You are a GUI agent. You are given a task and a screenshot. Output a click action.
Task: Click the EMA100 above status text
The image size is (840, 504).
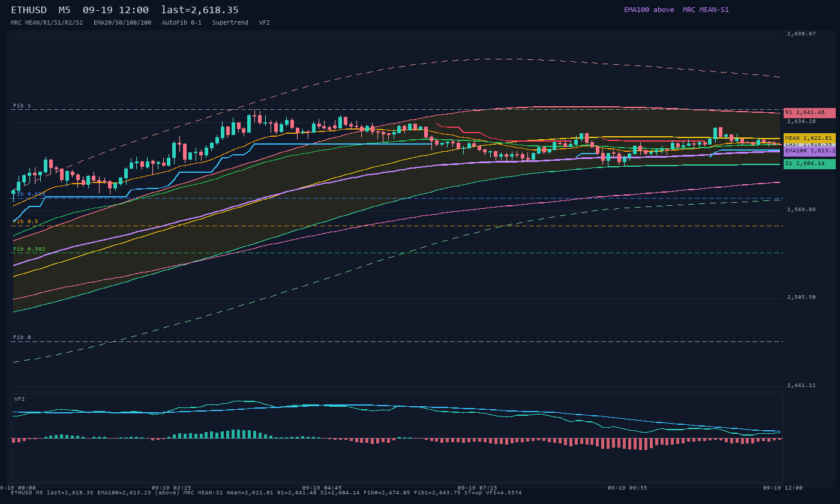click(649, 10)
